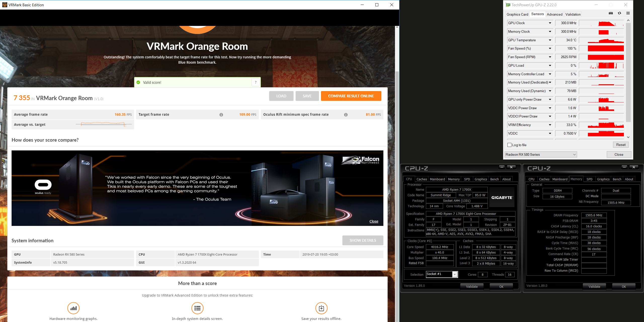The height and width of the screenshot is (322, 644).
Task: Open the Radeon RX 580 Series GPU selector
Action: point(541,154)
